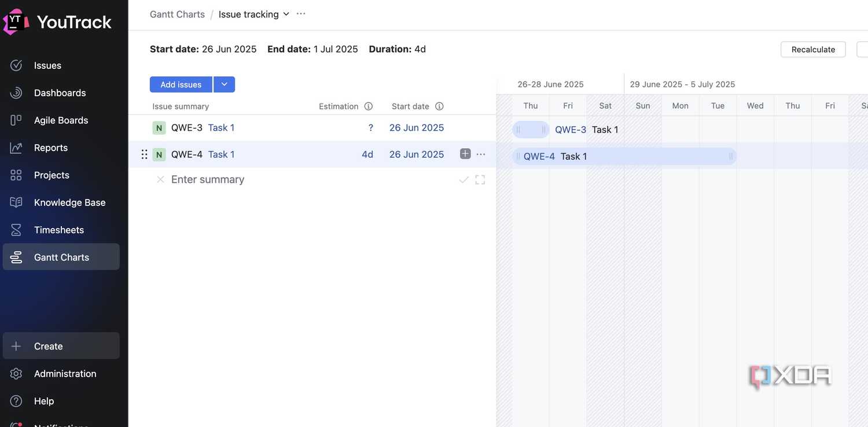Click the End date 1 Jul 2025
This screenshot has height=427, width=868.
312,49
